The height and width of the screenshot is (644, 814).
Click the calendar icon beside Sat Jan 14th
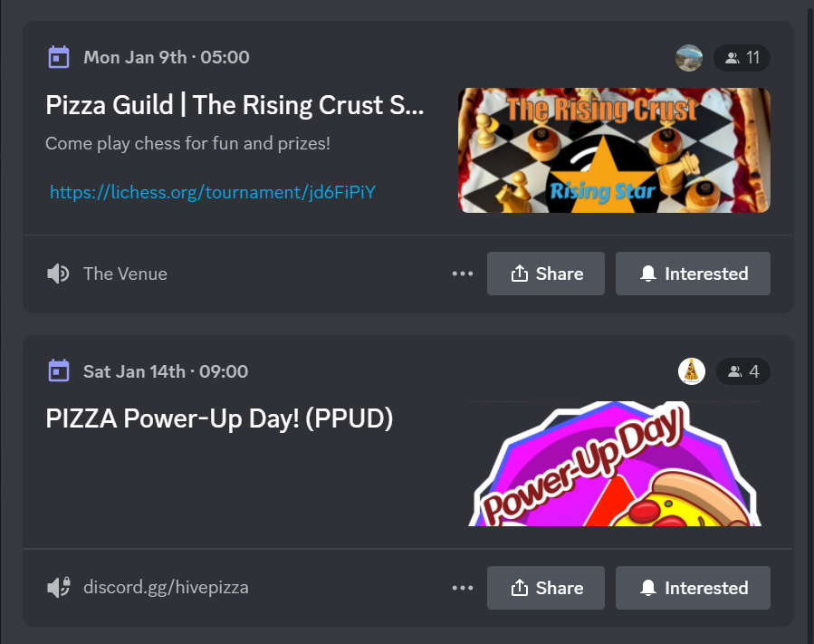click(x=59, y=370)
